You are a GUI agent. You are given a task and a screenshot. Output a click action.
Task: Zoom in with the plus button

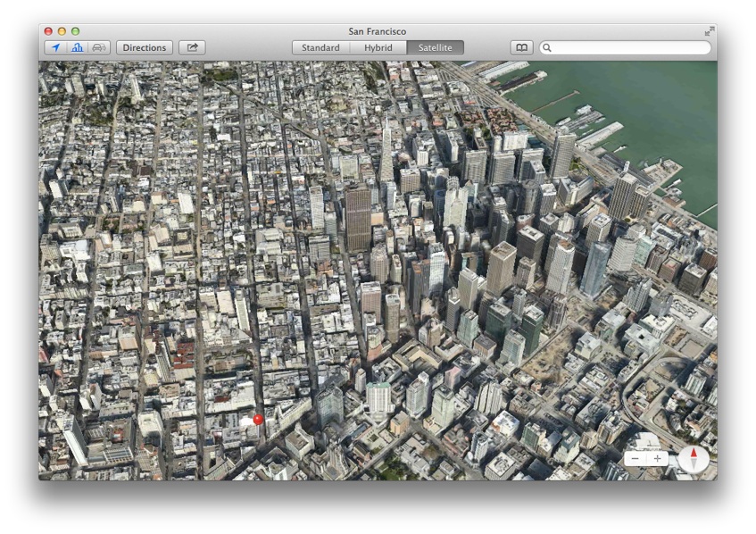click(x=658, y=458)
